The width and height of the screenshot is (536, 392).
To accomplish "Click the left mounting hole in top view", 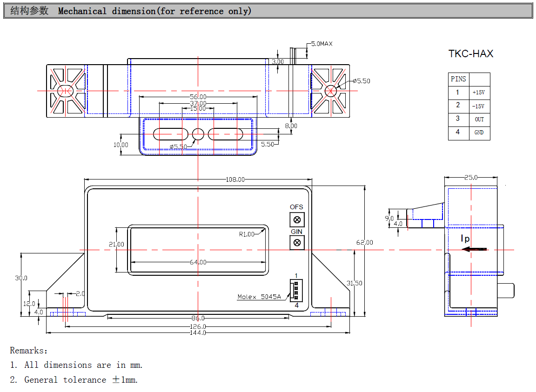I will 65,90.
